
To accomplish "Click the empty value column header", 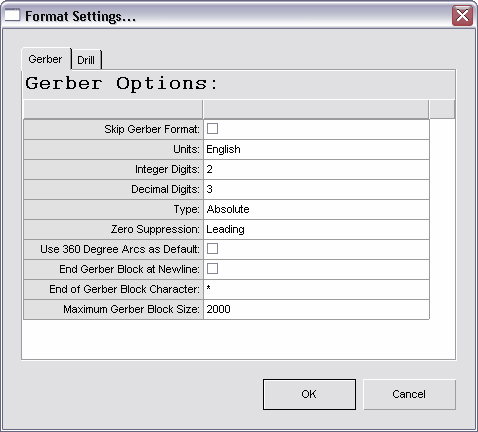I will (316, 109).
